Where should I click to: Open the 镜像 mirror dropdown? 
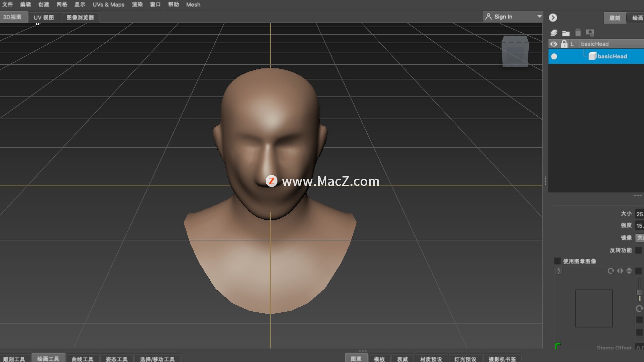coord(640,238)
